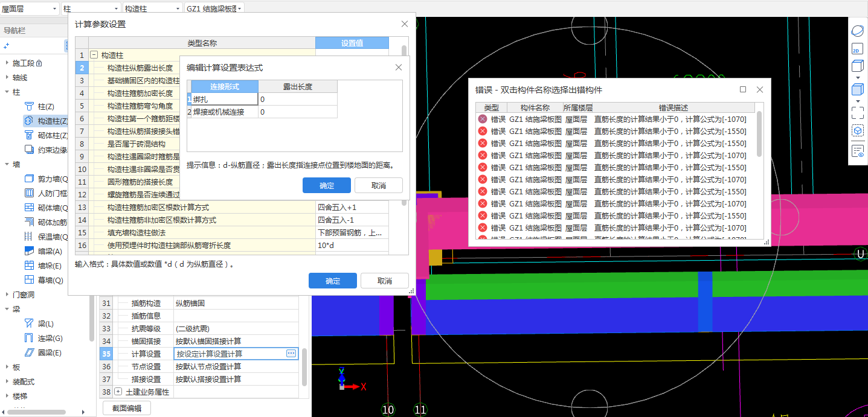Click 确定 in 计算参数设置 dialog

coord(332,281)
